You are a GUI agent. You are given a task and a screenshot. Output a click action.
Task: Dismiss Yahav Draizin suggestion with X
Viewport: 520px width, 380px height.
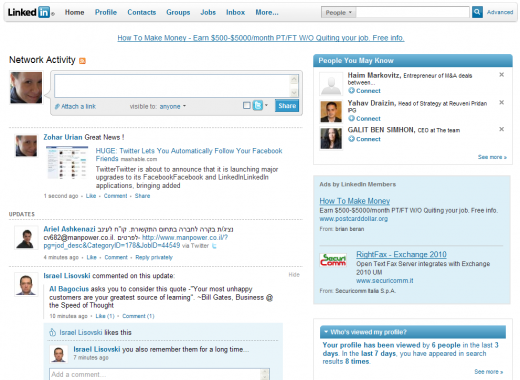tap(501, 102)
